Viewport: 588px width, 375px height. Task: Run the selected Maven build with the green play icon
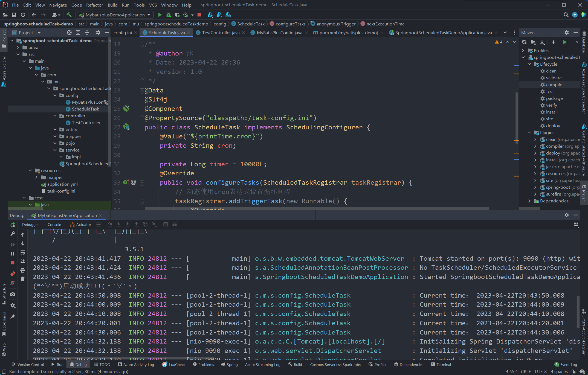click(x=565, y=42)
